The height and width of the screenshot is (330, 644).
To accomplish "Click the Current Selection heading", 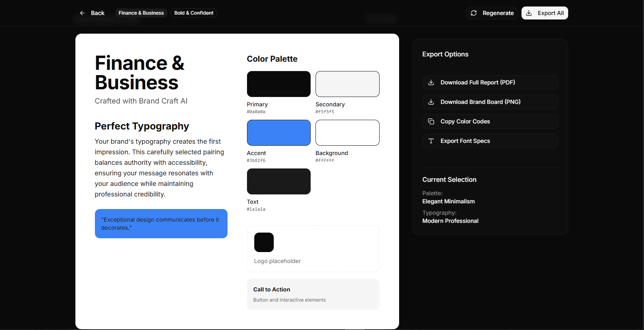I will (449, 179).
